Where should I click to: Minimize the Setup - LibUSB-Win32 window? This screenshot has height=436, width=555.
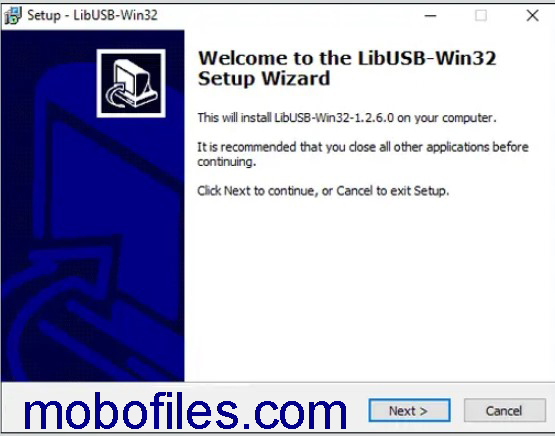tap(430, 16)
